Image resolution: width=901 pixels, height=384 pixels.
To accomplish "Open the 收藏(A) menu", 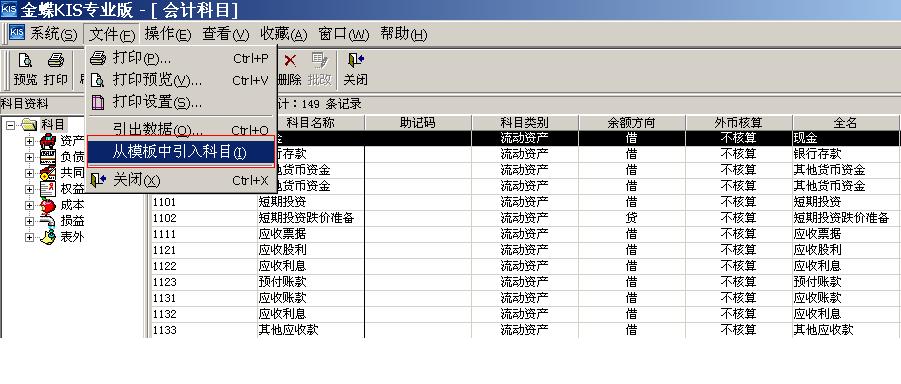I will (x=283, y=34).
